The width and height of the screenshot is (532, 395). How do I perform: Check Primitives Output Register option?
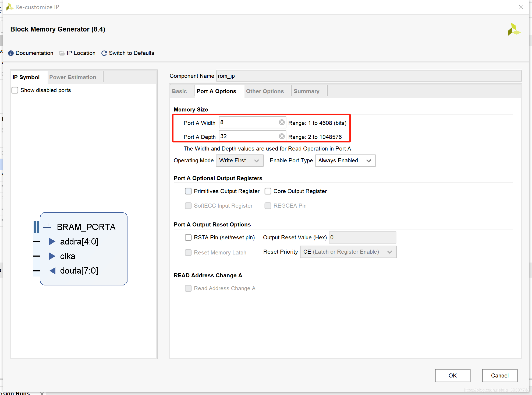[188, 191]
